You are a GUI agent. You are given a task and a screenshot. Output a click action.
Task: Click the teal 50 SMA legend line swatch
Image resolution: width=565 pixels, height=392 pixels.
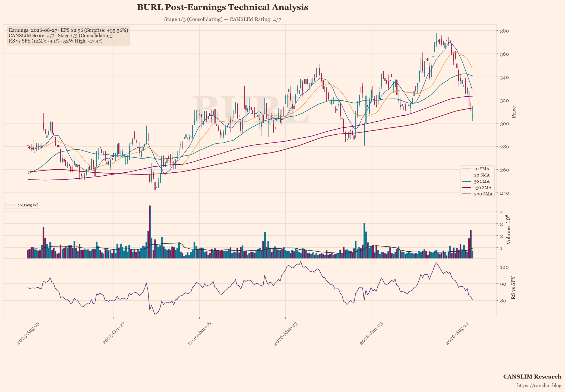point(467,181)
